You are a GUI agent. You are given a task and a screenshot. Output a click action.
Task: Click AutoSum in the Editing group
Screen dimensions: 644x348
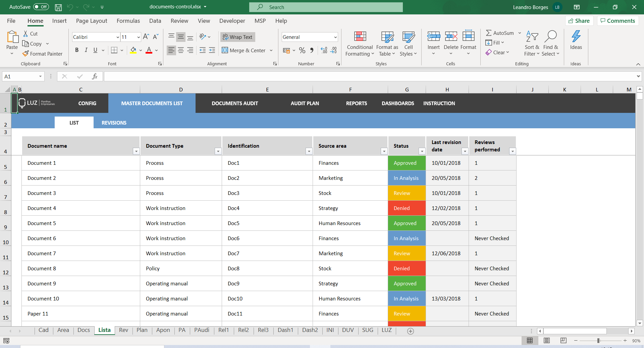pyautogui.click(x=500, y=33)
